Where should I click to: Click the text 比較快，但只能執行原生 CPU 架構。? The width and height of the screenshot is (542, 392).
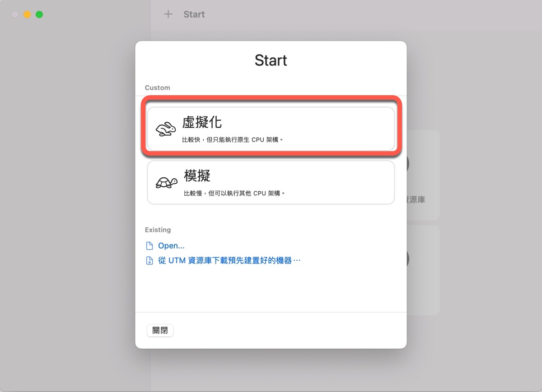point(233,140)
